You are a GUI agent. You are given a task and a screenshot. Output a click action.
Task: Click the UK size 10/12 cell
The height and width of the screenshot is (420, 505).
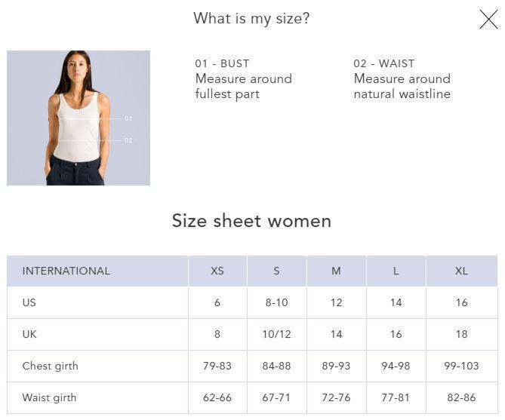click(276, 334)
